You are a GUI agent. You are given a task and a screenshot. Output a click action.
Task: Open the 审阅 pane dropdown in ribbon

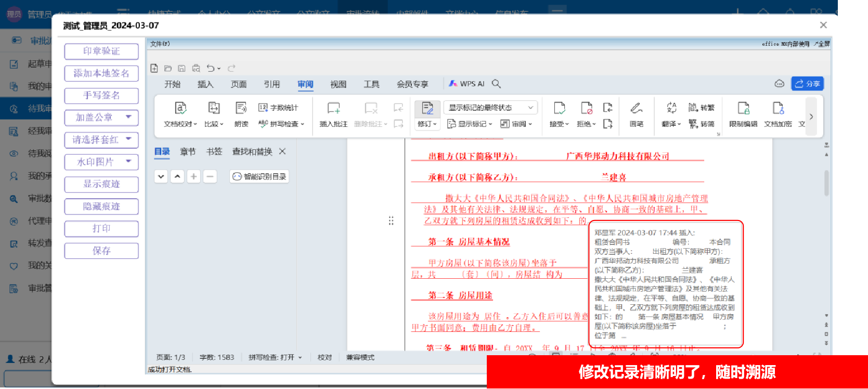(x=516, y=124)
